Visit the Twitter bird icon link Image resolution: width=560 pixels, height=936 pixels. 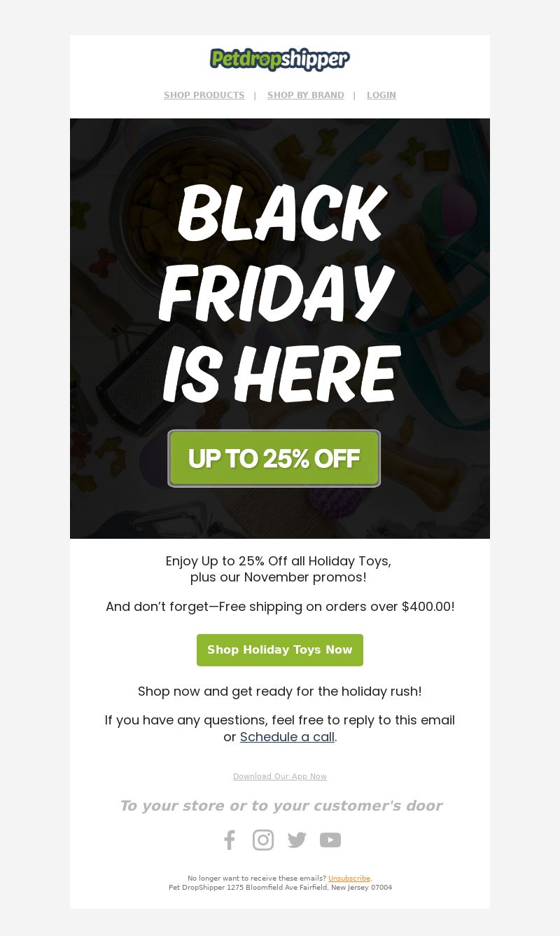click(297, 840)
